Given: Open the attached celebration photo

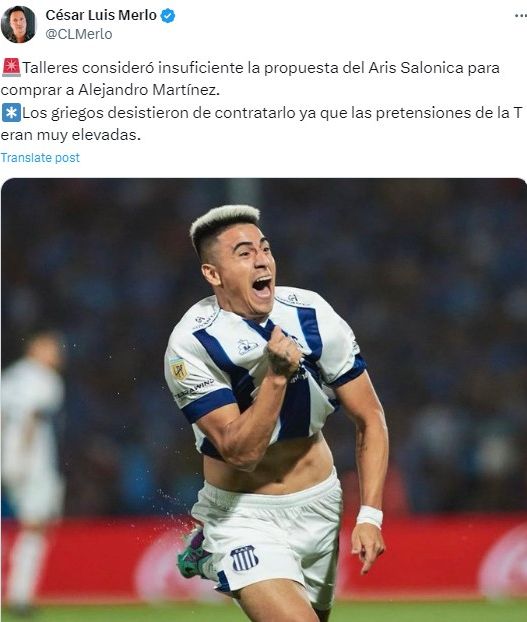Looking at the screenshot, I should click(x=264, y=400).
